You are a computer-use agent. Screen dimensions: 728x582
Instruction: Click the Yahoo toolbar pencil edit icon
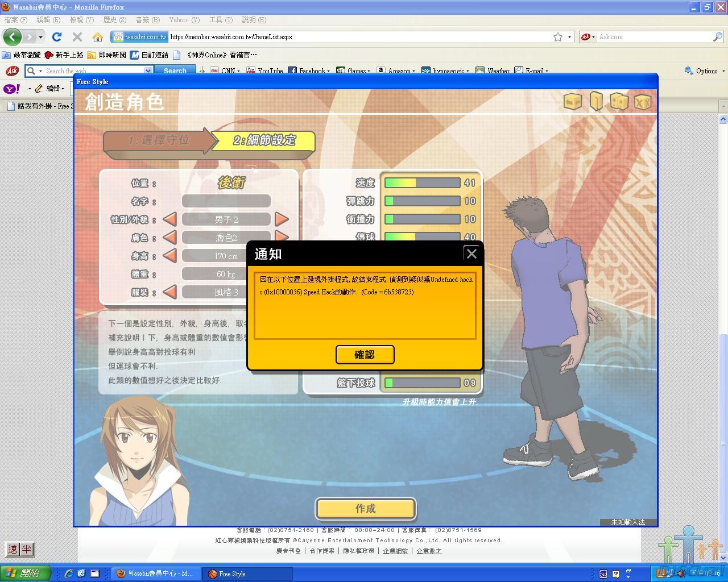pos(39,89)
